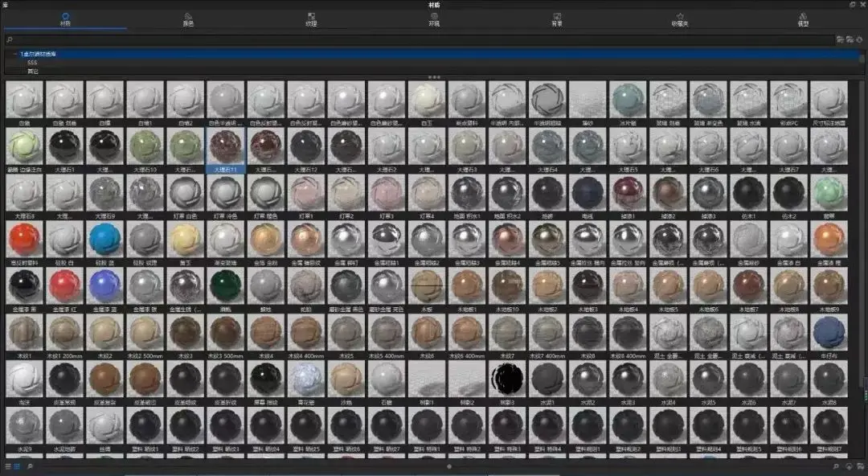Click the magnifier icon in bottom-left bar
Viewport: 868px width, 476px height.
click(x=30, y=466)
